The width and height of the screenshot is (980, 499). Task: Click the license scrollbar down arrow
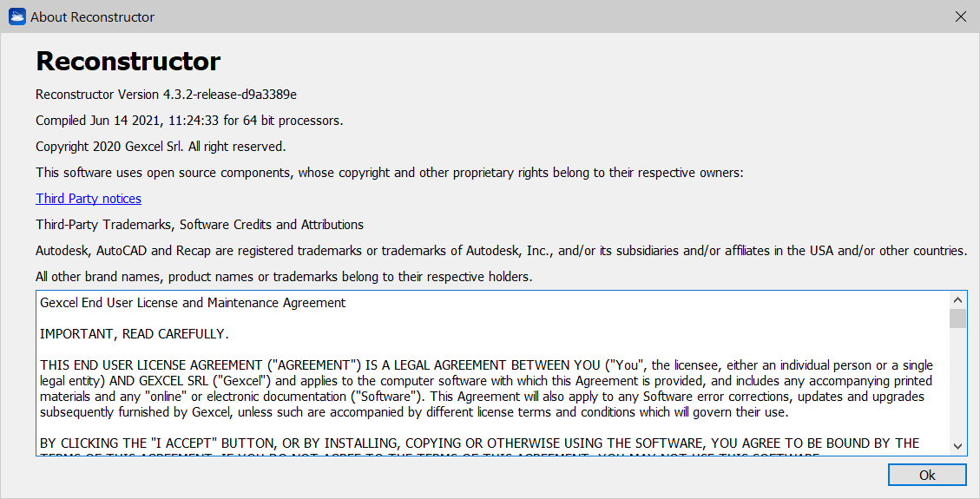click(957, 445)
